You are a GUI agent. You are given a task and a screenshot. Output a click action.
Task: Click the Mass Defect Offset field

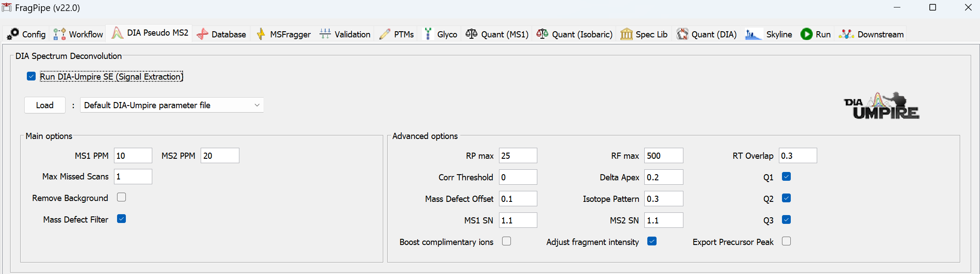point(518,199)
